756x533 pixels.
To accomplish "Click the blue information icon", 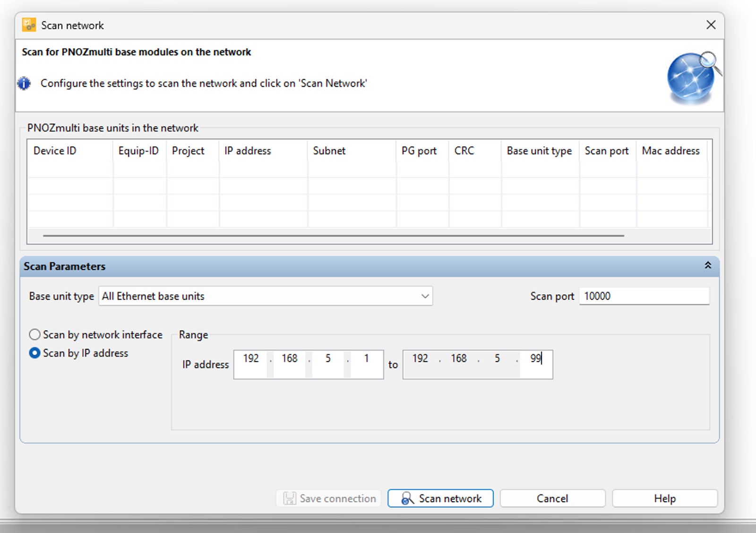I will point(24,84).
